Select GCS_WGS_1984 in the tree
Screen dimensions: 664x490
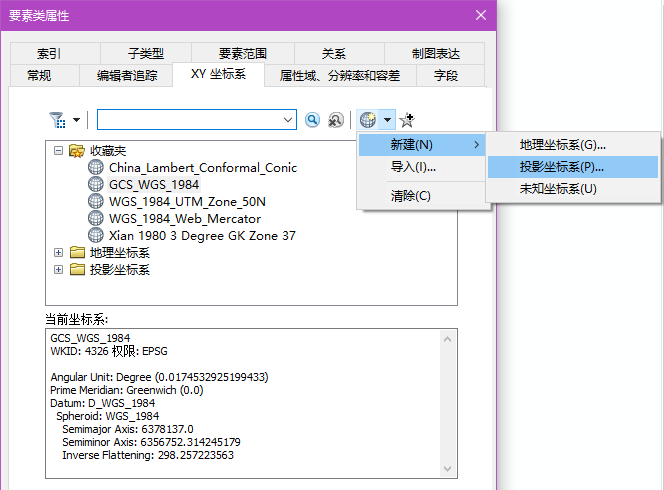(154, 185)
